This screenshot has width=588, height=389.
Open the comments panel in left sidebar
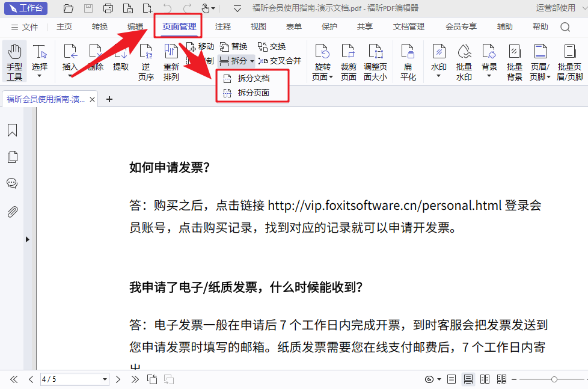[12, 183]
